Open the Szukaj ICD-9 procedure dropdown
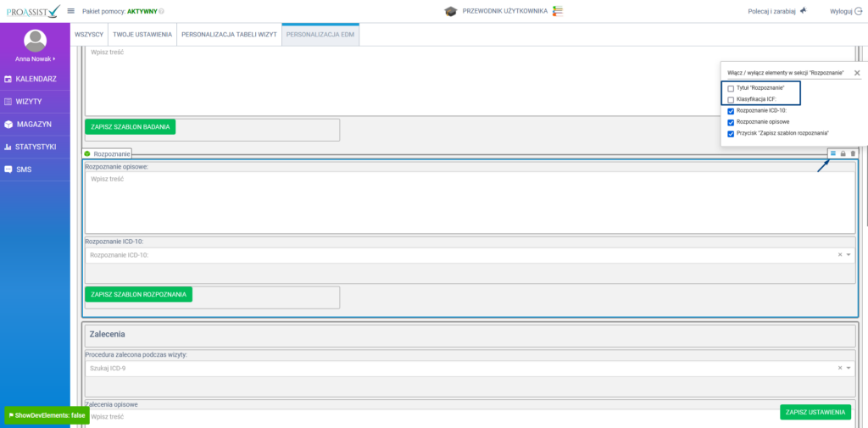 tap(849, 368)
